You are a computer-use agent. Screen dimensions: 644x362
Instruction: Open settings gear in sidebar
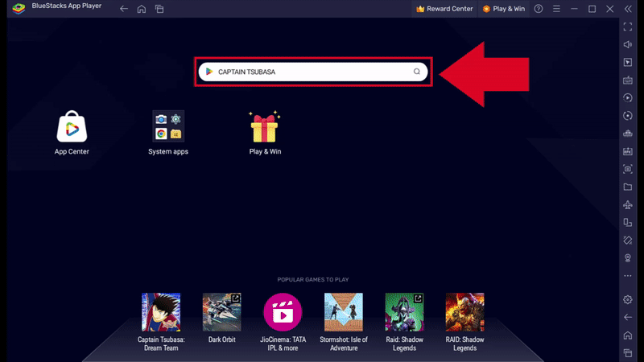(x=628, y=299)
